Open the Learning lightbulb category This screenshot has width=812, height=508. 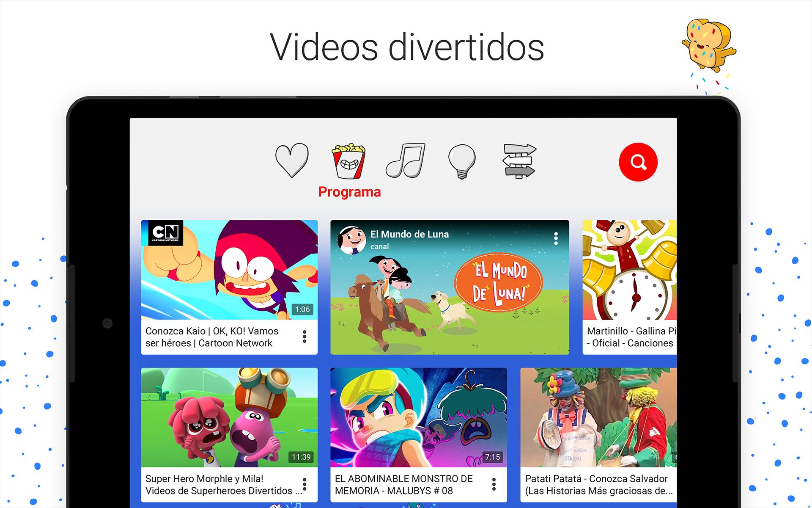point(462,161)
